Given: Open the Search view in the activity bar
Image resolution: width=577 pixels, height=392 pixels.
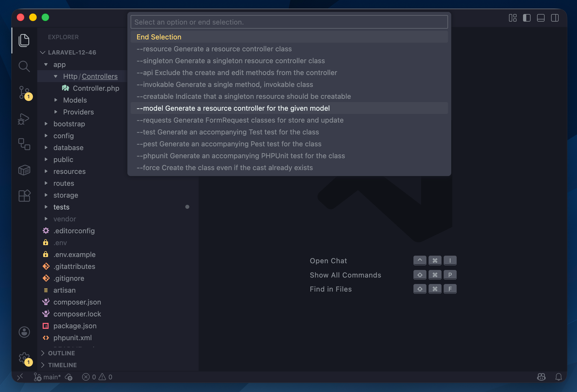Looking at the screenshot, I should 24,66.
